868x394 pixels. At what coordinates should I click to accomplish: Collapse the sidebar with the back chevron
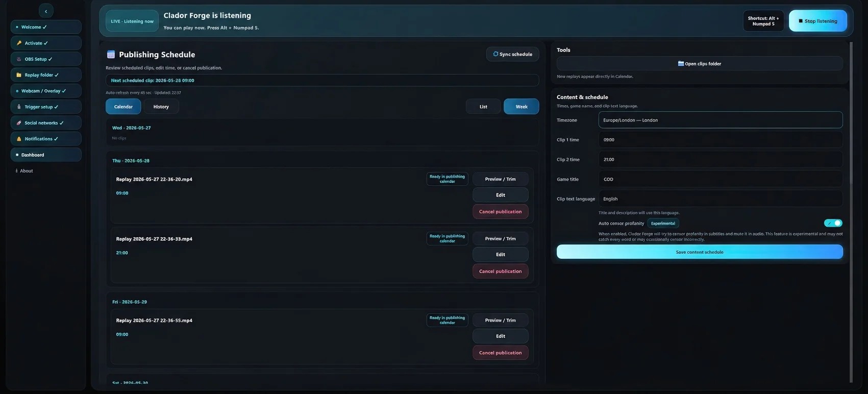click(x=46, y=11)
